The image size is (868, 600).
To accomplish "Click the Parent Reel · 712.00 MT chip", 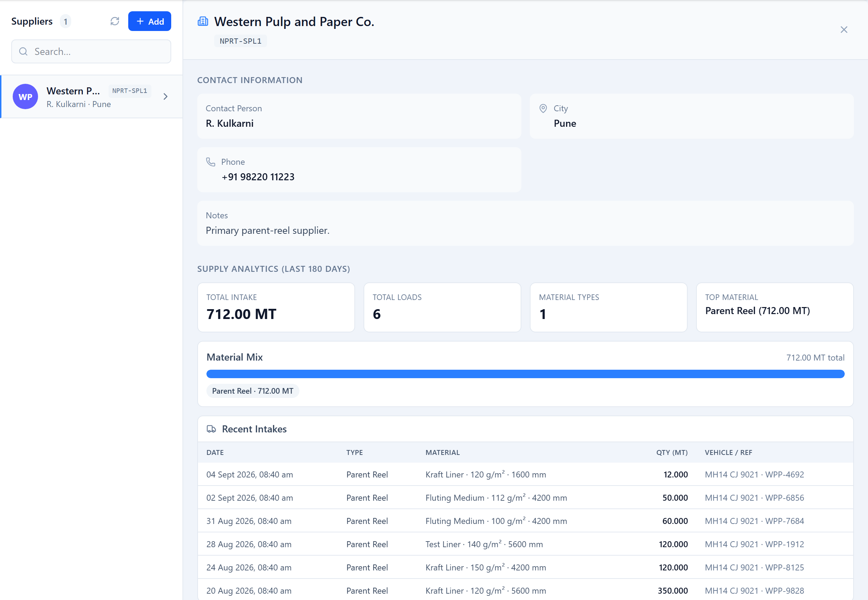I will tap(253, 391).
